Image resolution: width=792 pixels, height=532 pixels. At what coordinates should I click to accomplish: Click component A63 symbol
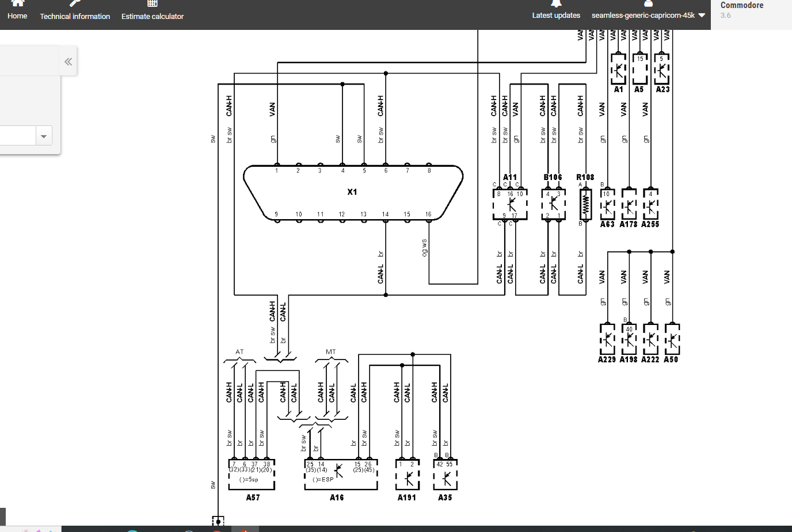pyautogui.click(x=608, y=204)
